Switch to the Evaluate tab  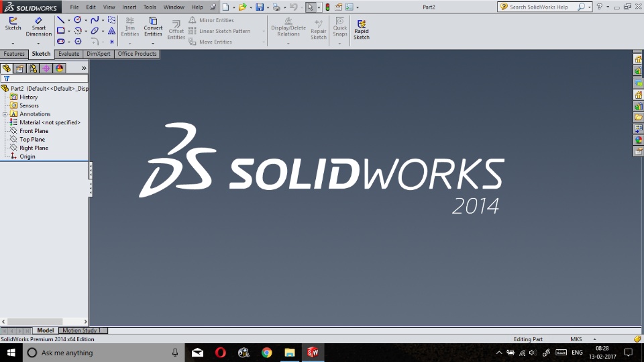coord(68,54)
